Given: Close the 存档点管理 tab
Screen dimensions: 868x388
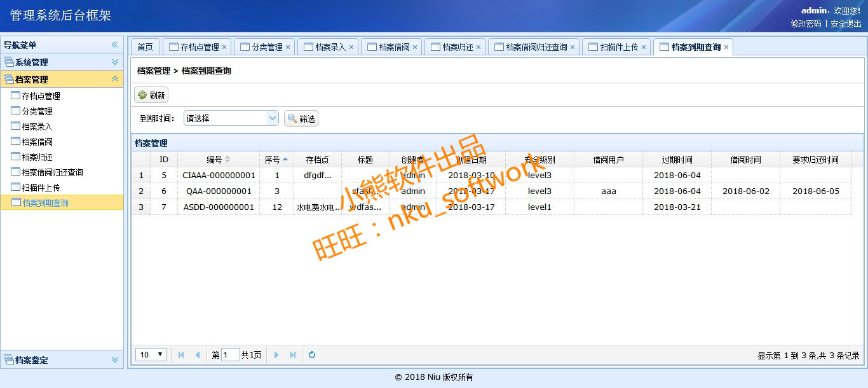Looking at the screenshot, I should (224, 47).
